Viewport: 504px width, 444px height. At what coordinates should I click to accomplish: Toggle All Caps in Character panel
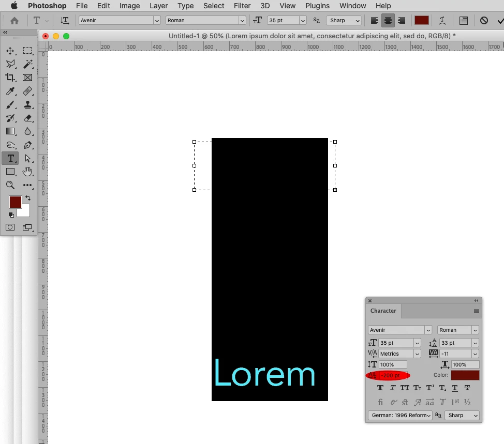click(405, 388)
